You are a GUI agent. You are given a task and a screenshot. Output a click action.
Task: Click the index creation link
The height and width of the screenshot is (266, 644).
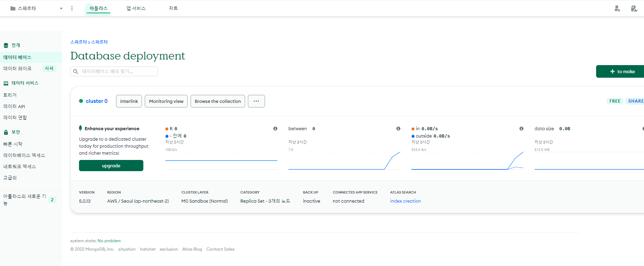click(406, 201)
